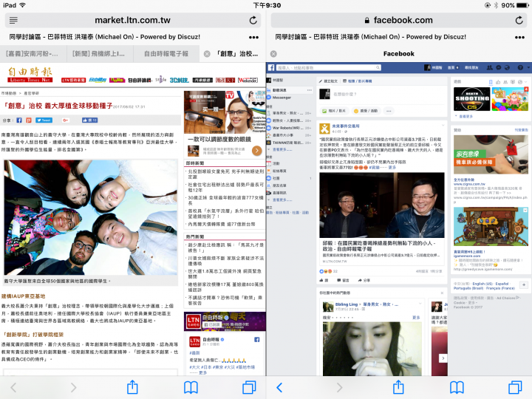
Task: Switch to the 自由時報電子報 tab
Action: click(166, 54)
